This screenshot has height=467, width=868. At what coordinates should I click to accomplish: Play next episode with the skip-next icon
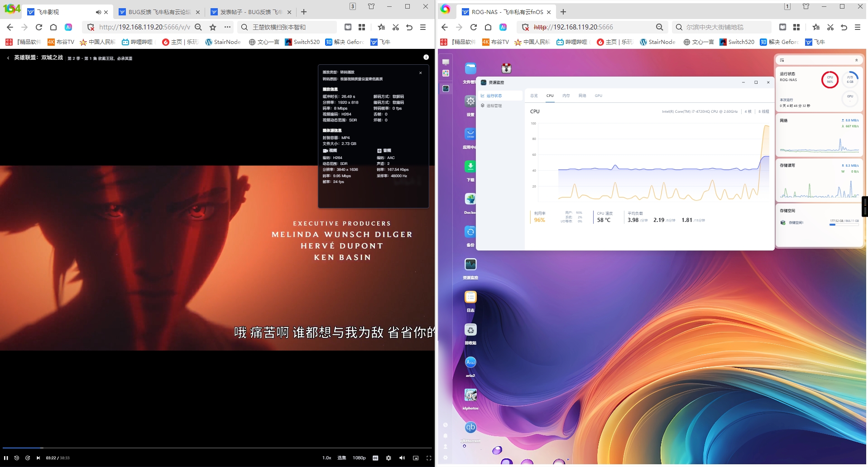(38, 458)
